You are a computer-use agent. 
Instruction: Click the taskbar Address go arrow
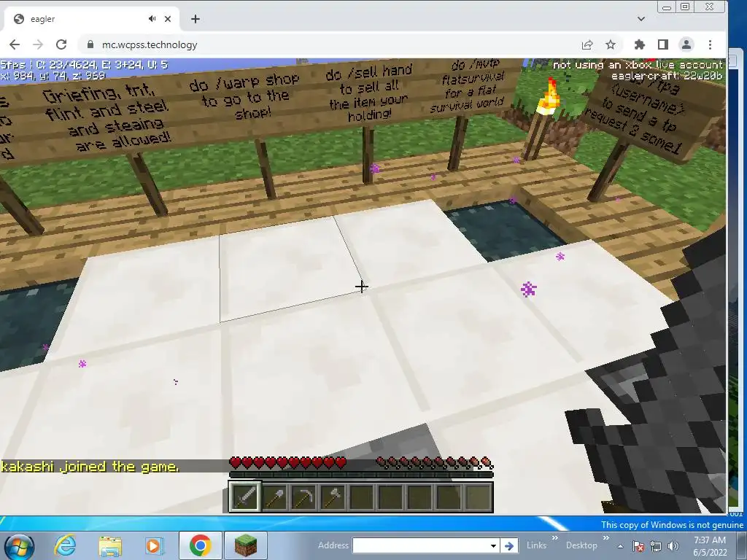coord(508,545)
